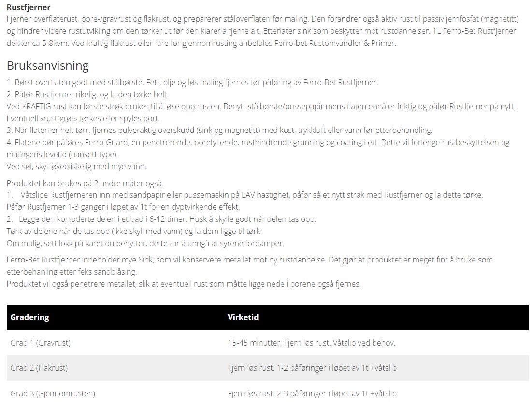Click the paragraph about Sink konservere metallet
This screenshot has width=532, height=407.
coord(249,260)
